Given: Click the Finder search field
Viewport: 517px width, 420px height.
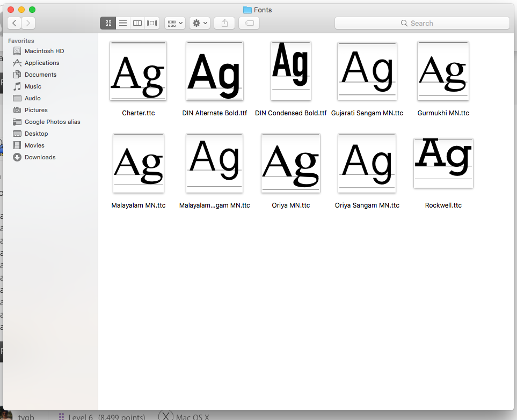Looking at the screenshot, I should (422, 23).
